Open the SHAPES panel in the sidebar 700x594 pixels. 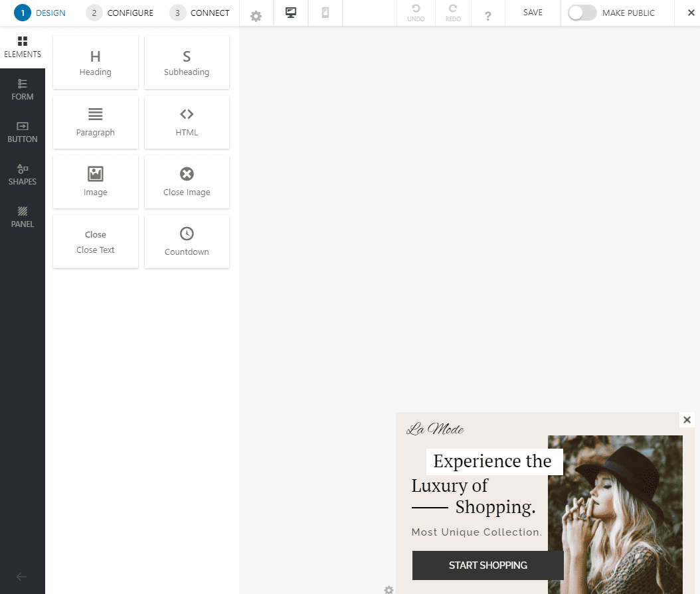pyautogui.click(x=23, y=175)
